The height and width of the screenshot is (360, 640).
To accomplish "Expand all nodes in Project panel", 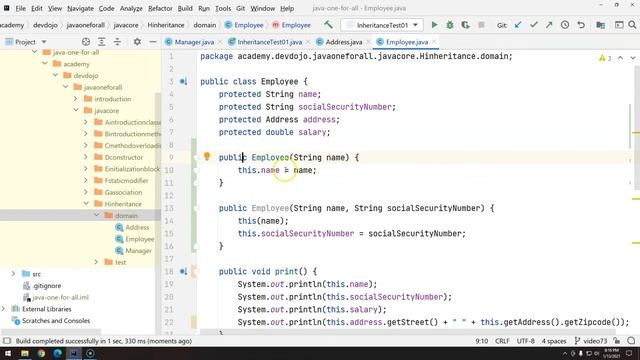I will (x=102, y=42).
